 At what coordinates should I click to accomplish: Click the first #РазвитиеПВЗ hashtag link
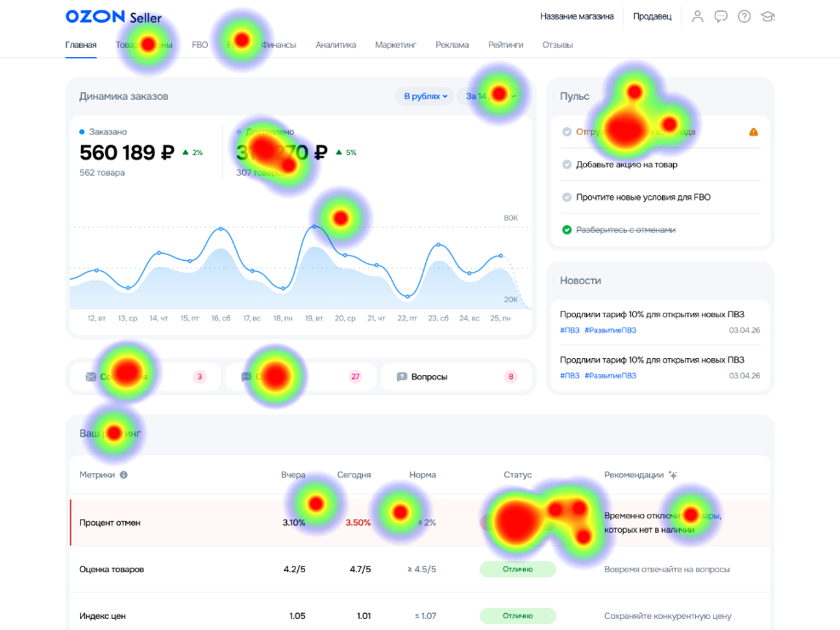click(610, 330)
